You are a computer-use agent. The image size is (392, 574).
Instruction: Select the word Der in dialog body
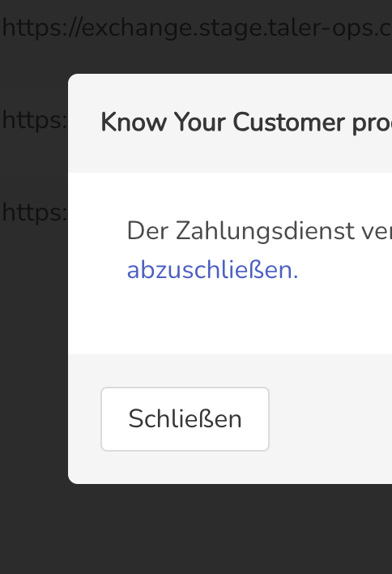[147, 231]
